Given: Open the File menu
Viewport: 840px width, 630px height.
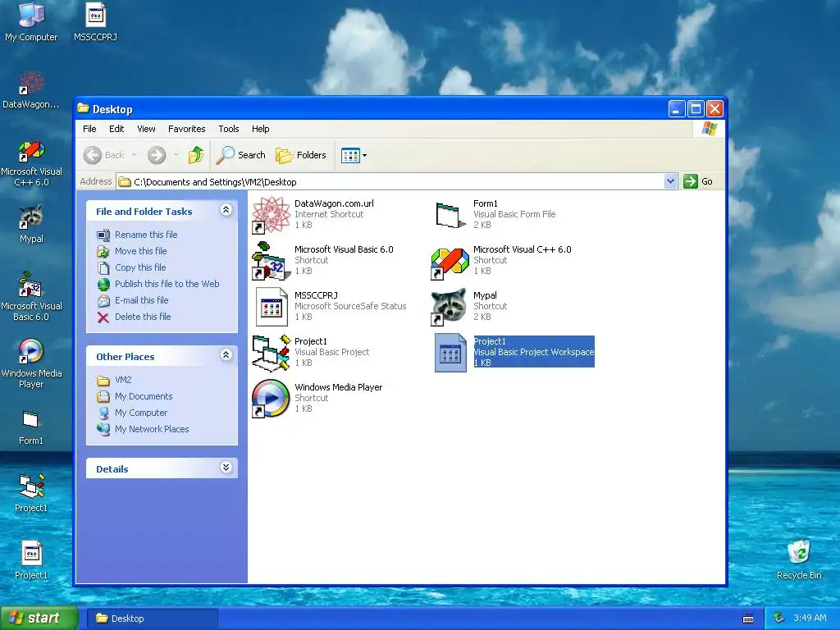Looking at the screenshot, I should click(89, 129).
